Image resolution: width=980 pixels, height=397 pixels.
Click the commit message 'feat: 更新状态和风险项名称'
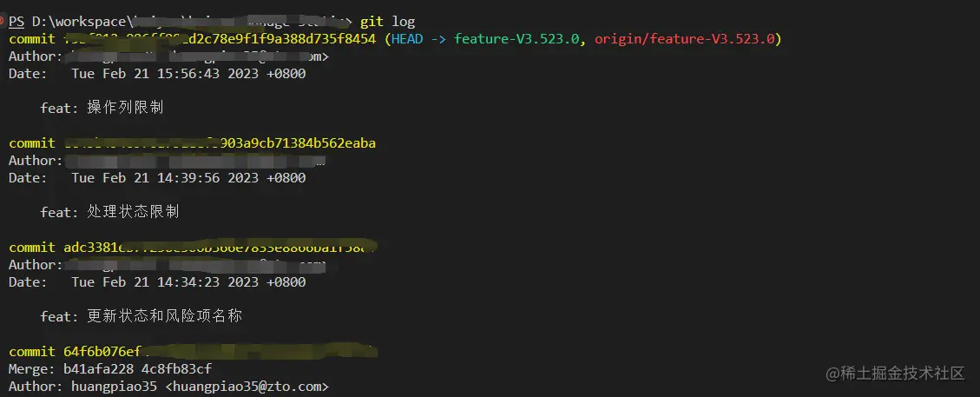[141, 317]
